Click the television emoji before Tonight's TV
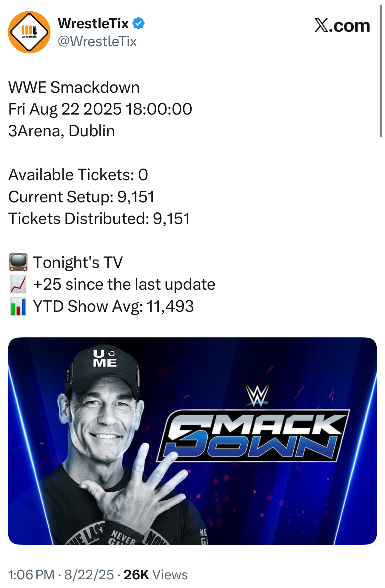The image size is (385, 588). pyautogui.click(x=18, y=262)
